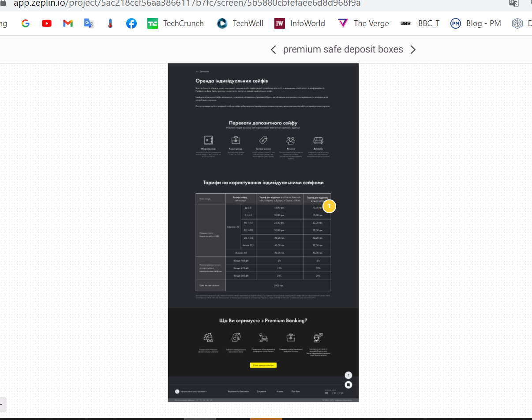Open the BBC_T bookmark
Image resolution: width=532 pixels, height=420 pixels.
click(x=420, y=23)
